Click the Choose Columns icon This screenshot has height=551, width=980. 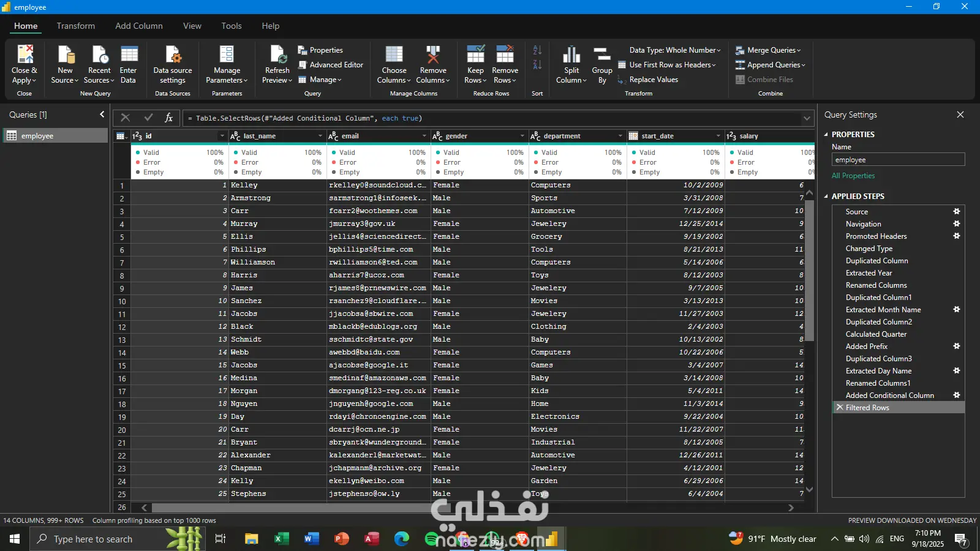pos(394,54)
